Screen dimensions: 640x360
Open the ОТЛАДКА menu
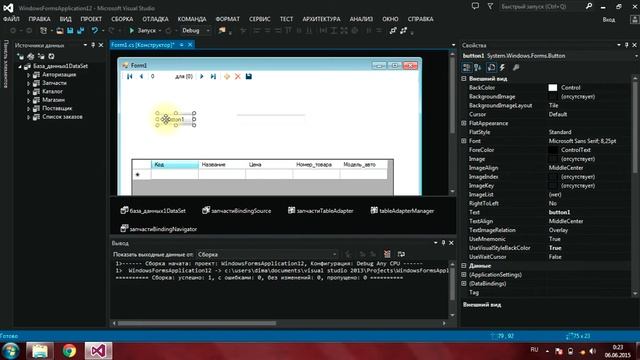[156, 19]
